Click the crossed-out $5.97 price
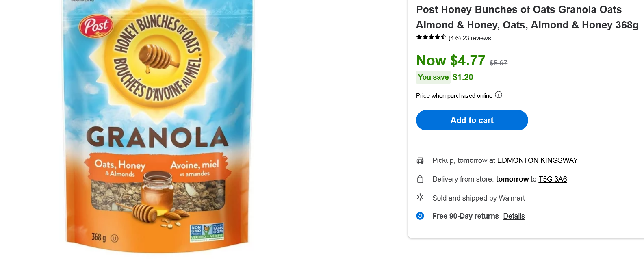 [498, 63]
